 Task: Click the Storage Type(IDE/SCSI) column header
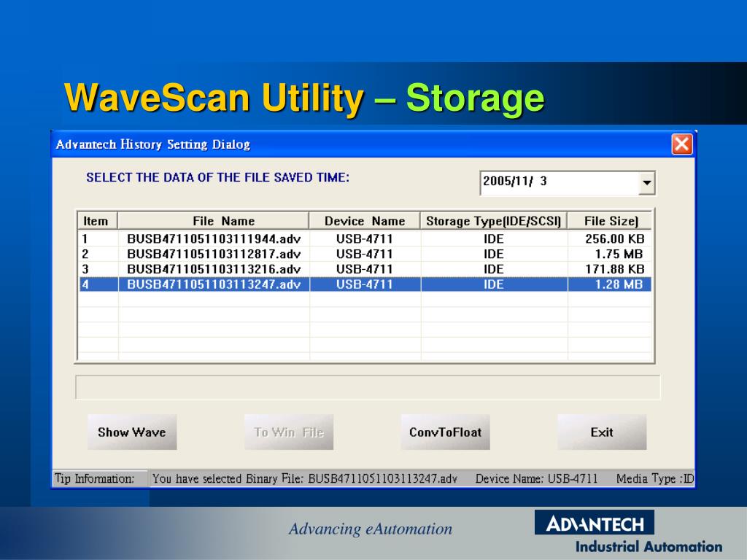494,221
